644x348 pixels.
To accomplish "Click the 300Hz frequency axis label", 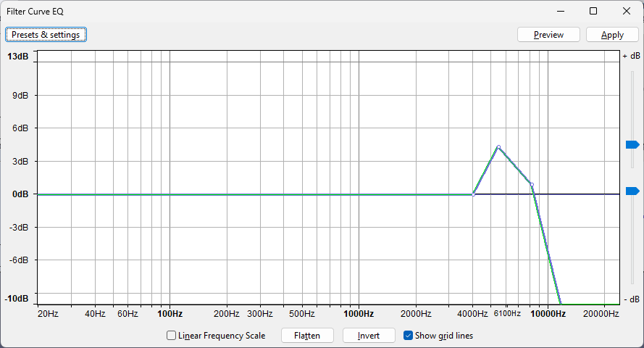I will point(260,314).
